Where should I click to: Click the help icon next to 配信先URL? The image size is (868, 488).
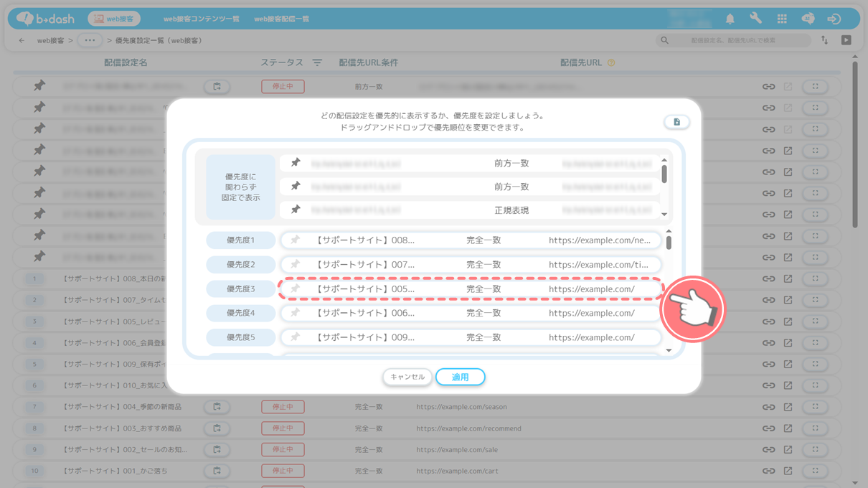coord(611,63)
